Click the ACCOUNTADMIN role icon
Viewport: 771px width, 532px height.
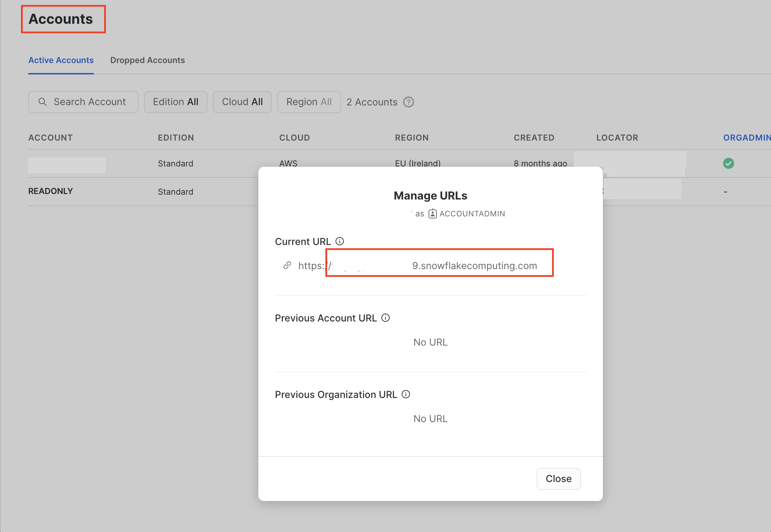(432, 214)
